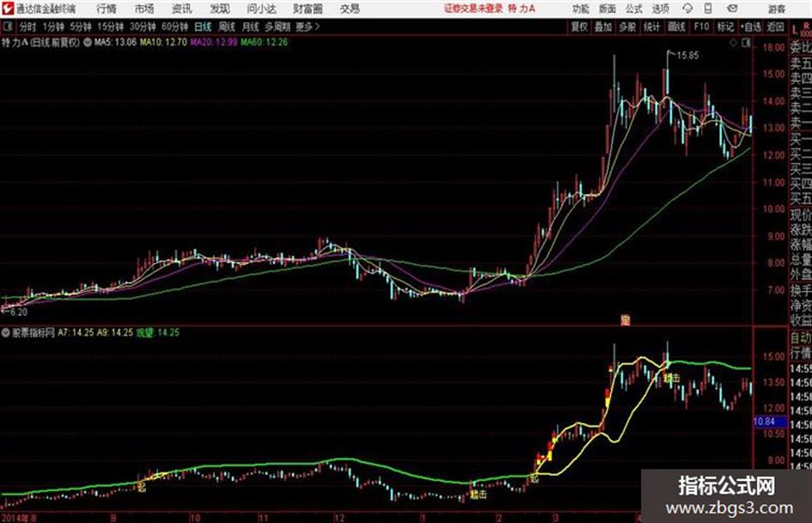
Task: Click the 观望 14.25 indicator value
Action: click(x=158, y=332)
